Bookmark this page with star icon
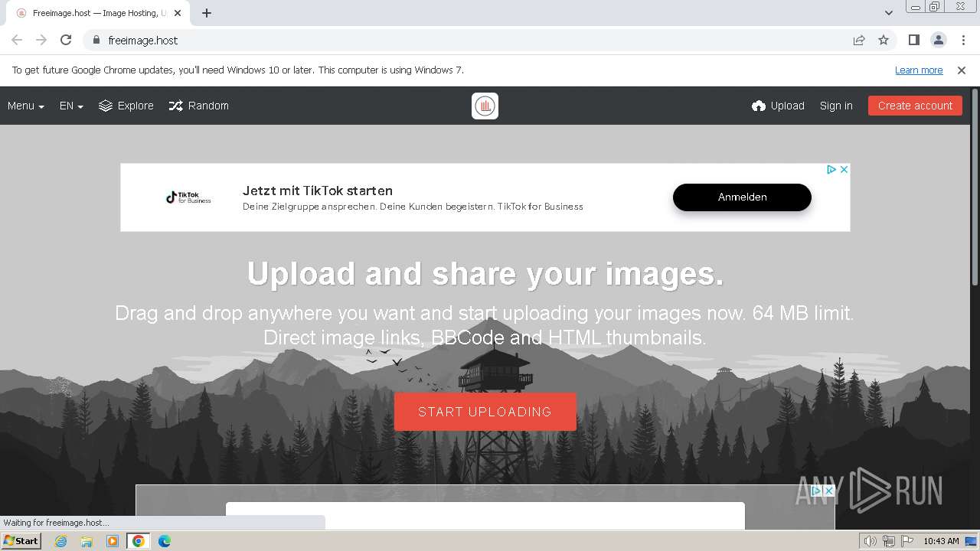The width and height of the screenshot is (980, 551). [x=884, y=40]
